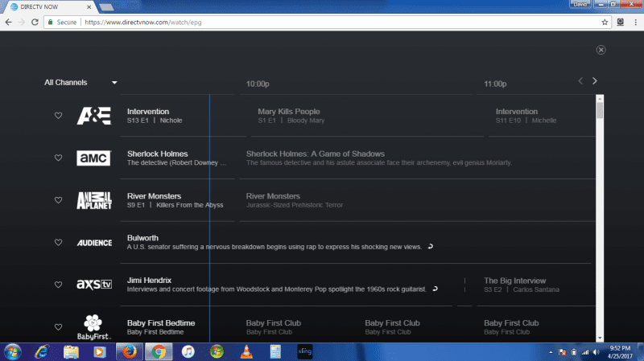The height and width of the screenshot is (361, 644).
Task: View the Secure site padlock info
Action: pyautogui.click(x=62, y=23)
